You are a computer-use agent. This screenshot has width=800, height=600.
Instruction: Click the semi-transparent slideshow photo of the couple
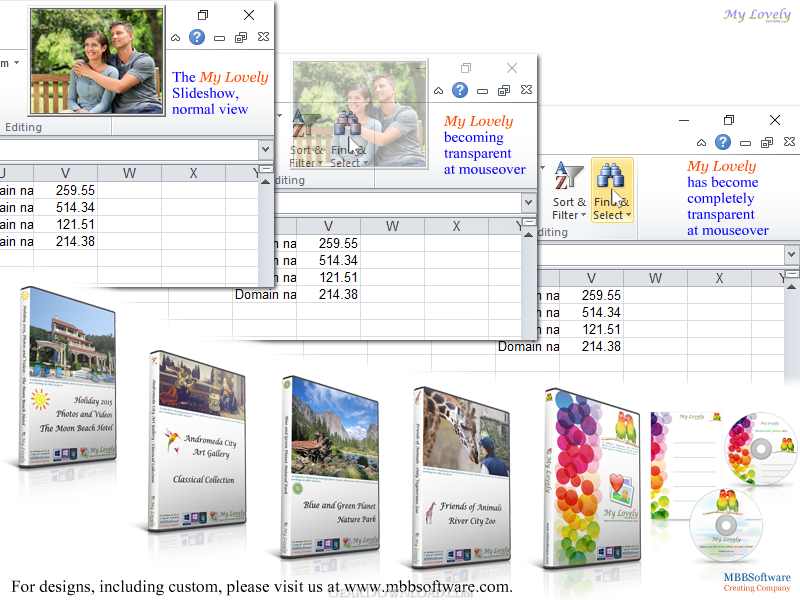359,114
